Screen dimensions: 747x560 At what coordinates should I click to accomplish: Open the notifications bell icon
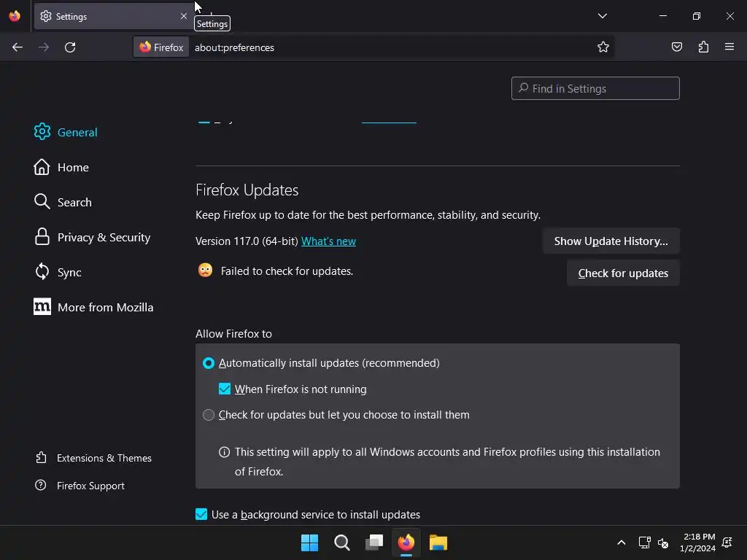pyautogui.click(x=727, y=542)
